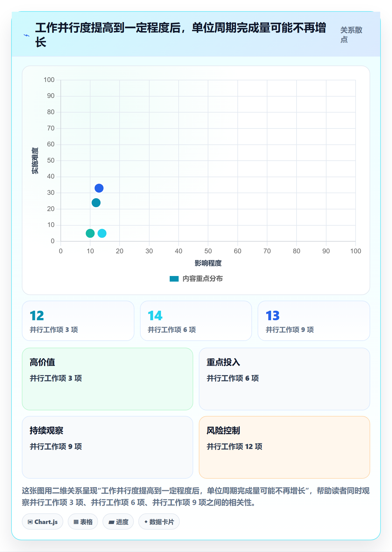Select the cyan scatter point at 14
392x552 pixels.
point(102,233)
